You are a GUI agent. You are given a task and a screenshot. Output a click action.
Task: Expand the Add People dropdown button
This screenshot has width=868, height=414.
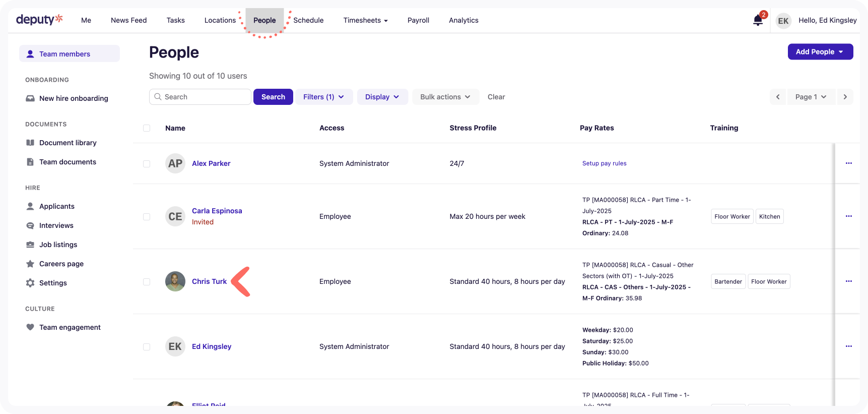click(820, 52)
